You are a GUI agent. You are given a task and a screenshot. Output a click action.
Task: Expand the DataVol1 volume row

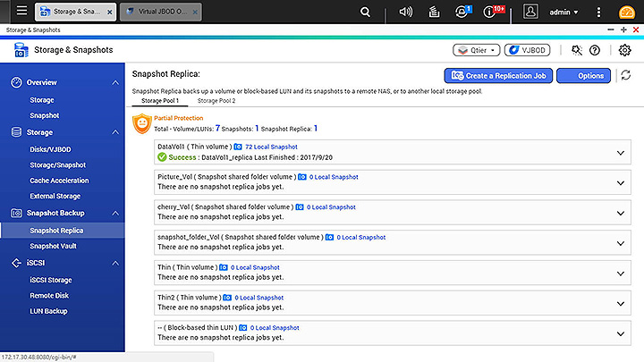(x=621, y=153)
